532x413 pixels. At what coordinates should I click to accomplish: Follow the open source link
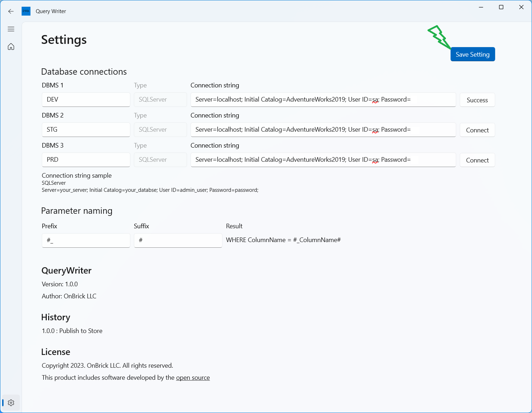(x=193, y=378)
